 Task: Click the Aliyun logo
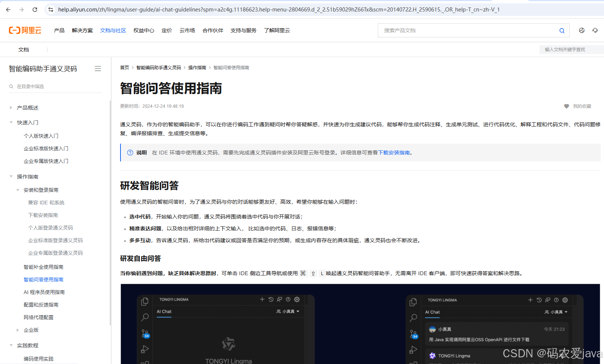click(25, 30)
